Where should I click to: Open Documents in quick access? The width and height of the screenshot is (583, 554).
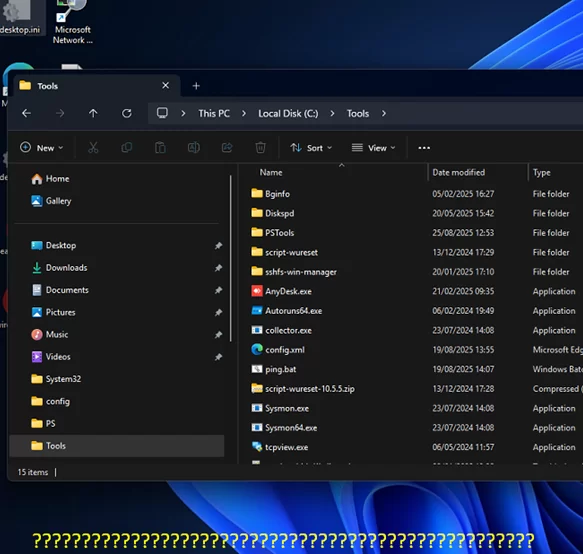[60, 290]
